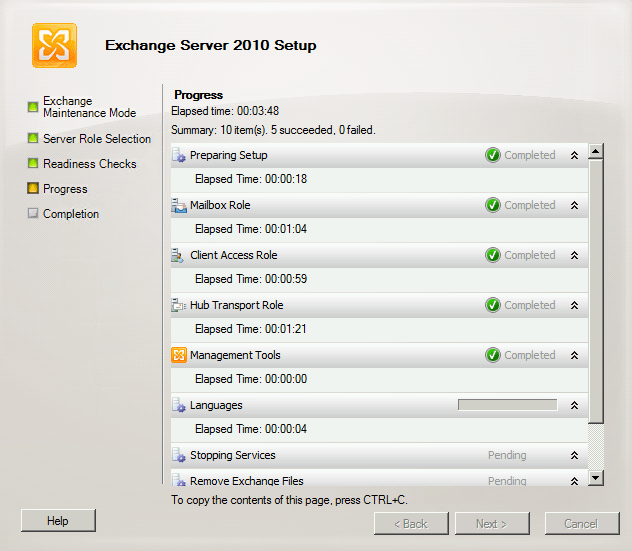Screen dimensions: 632x551
Task: Click the Client Access Role icon
Action: (x=178, y=255)
